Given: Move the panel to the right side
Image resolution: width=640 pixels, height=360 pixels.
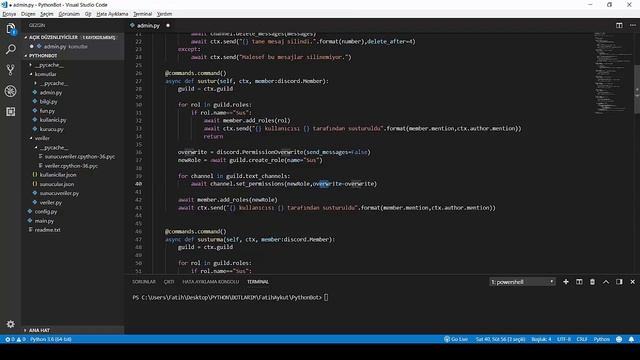Looking at the screenshot, I should tap(619, 282).
